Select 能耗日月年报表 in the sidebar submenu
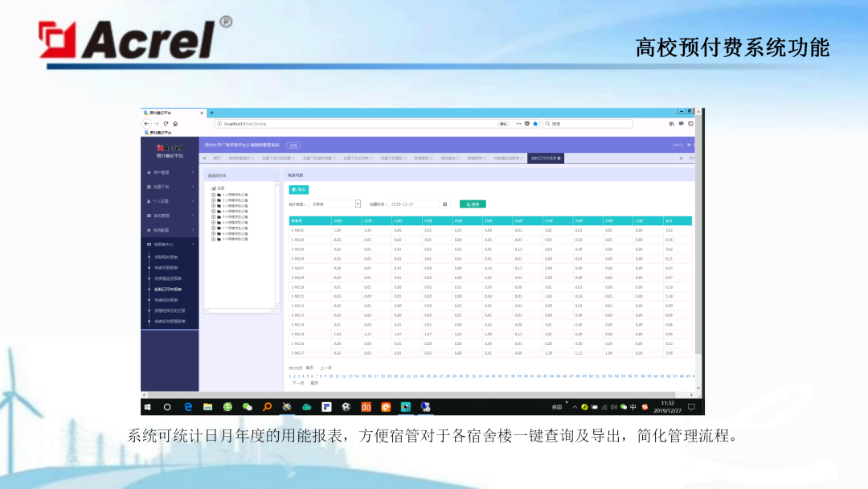Image resolution: width=868 pixels, height=489 pixels. click(x=168, y=290)
